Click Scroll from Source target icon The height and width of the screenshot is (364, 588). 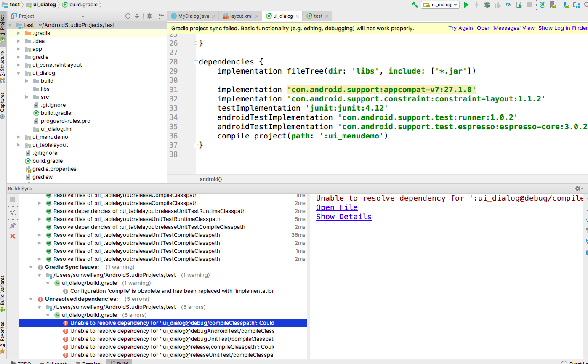coord(128,16)
